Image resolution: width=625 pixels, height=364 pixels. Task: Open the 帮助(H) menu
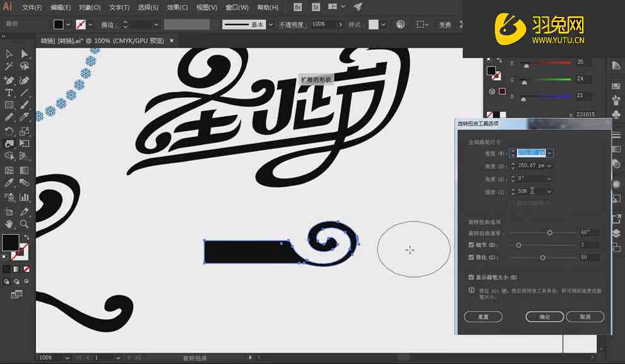[268, 7]
